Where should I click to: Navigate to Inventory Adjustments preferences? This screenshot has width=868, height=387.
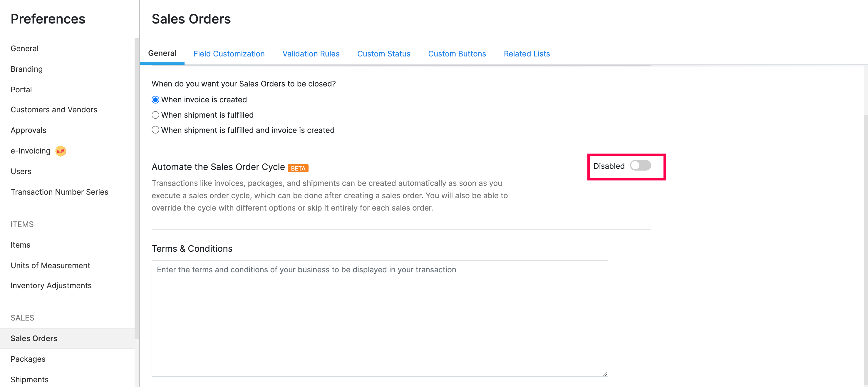coord(51,286)
